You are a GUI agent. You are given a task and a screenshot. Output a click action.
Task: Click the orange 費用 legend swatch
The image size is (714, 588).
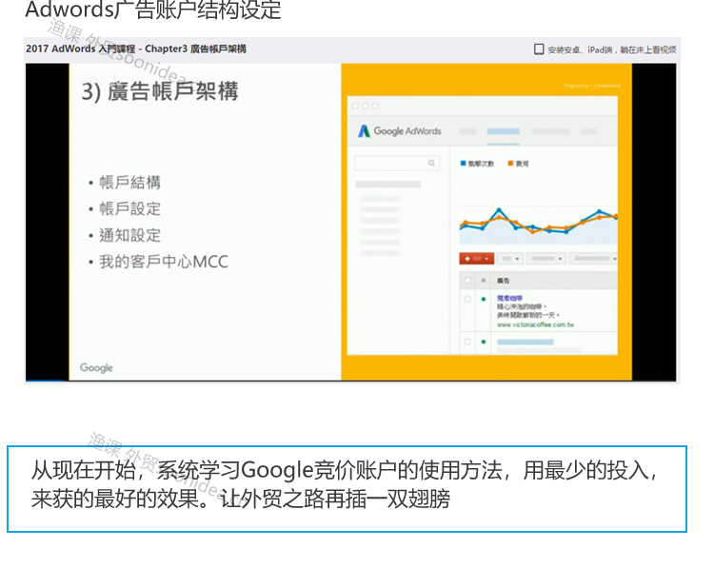pyautogui.click(x=510, y=163)
